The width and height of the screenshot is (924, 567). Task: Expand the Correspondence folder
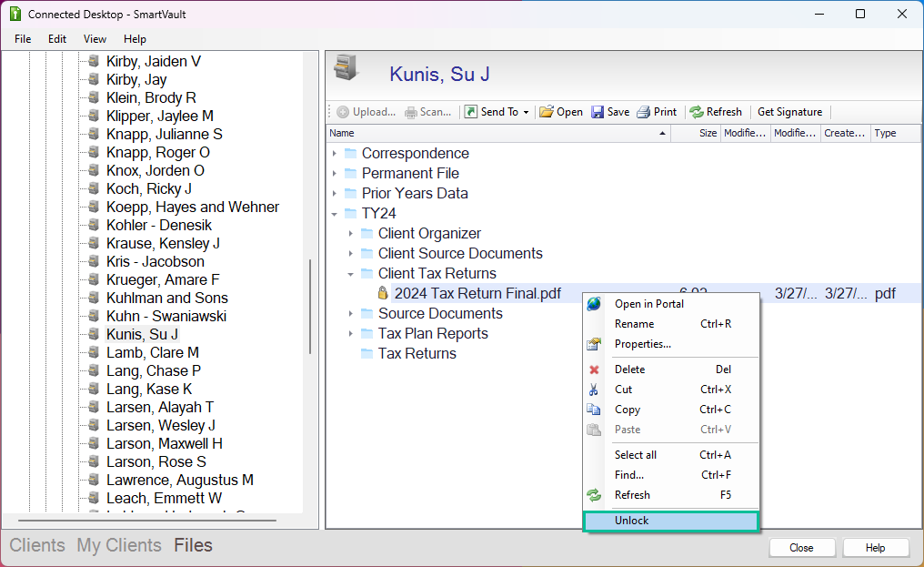tap(335, 154)
